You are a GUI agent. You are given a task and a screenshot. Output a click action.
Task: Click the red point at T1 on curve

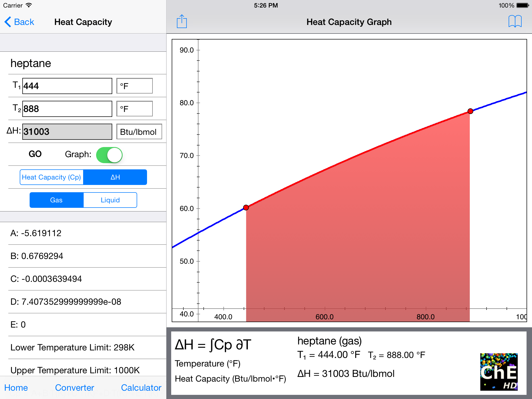coord(246,208)
